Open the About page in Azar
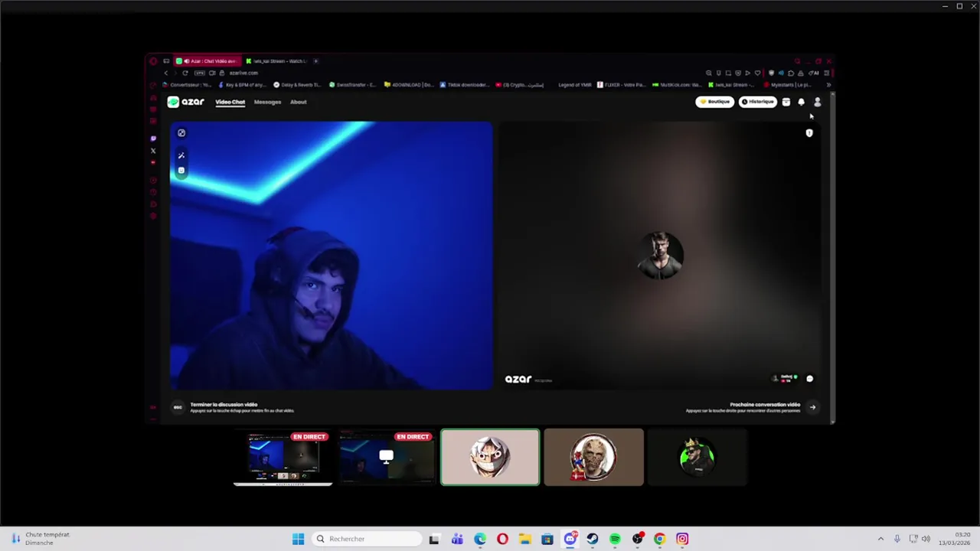This screenshot has width=980, height=551. click(x=298, y=102)
